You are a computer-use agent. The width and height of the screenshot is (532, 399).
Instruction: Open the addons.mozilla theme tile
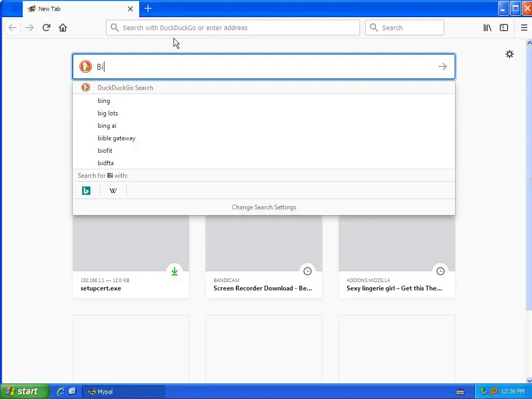click(x=396, y=257)
